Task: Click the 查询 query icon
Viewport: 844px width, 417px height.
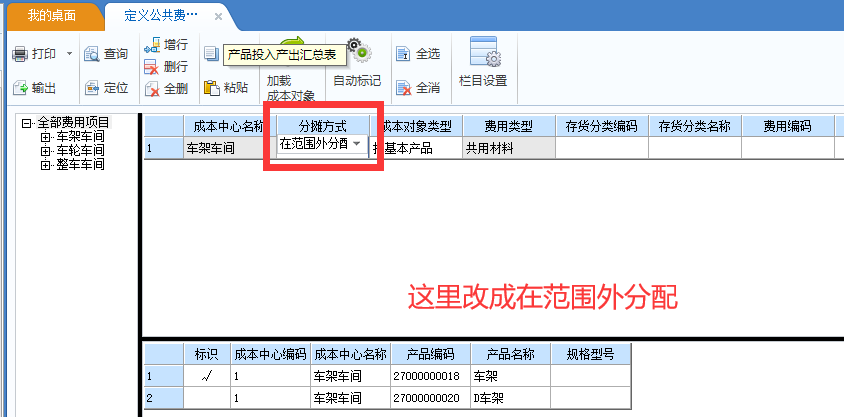Action: [92, 53]
